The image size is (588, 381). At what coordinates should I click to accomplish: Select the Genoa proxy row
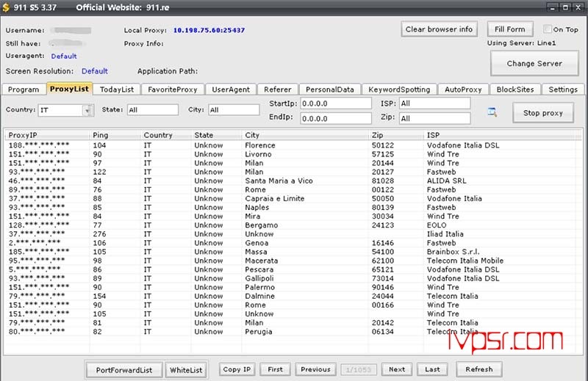point(293,243)
